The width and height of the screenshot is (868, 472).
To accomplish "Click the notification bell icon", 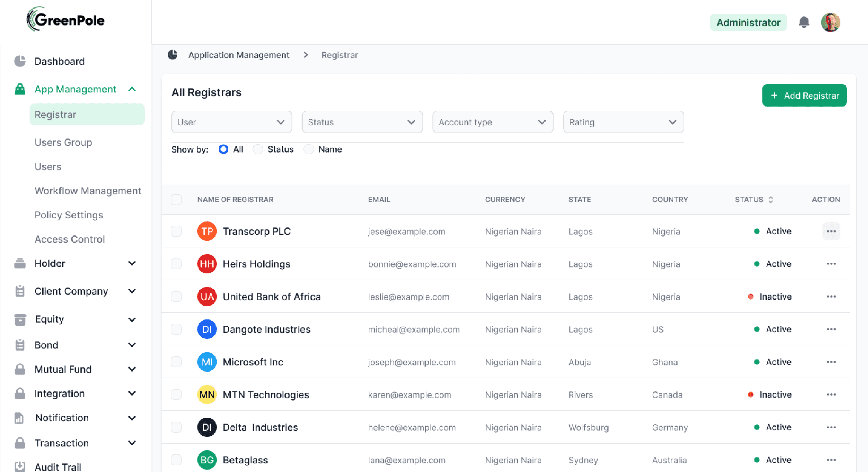I will 804,23.
